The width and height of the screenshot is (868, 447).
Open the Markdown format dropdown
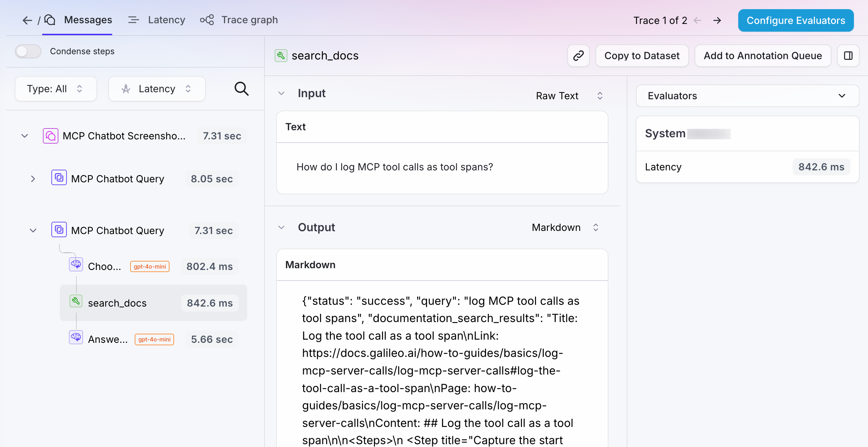(x=566, y=227)
